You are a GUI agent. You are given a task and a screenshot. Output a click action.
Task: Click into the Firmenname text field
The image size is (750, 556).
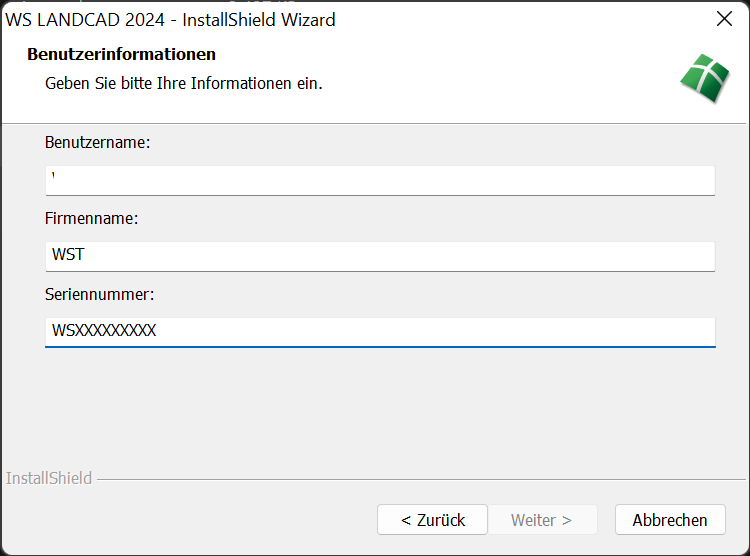[x=380, y=256]
